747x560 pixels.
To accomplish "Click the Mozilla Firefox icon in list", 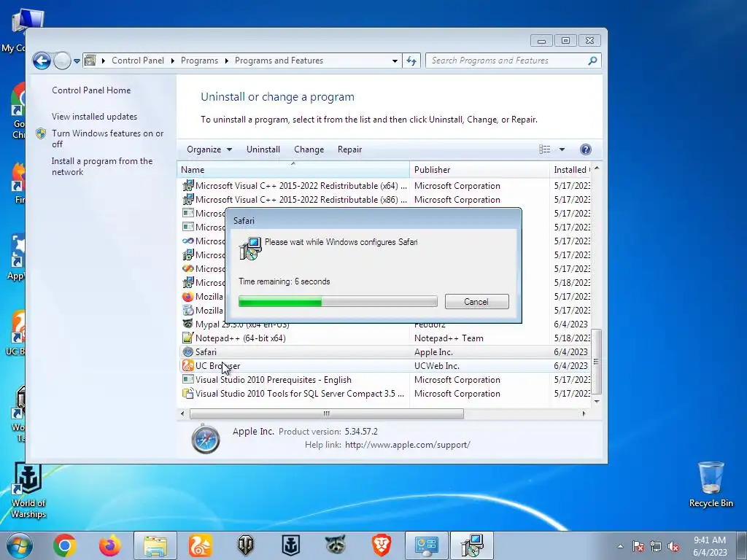I will tap(187, 297).
